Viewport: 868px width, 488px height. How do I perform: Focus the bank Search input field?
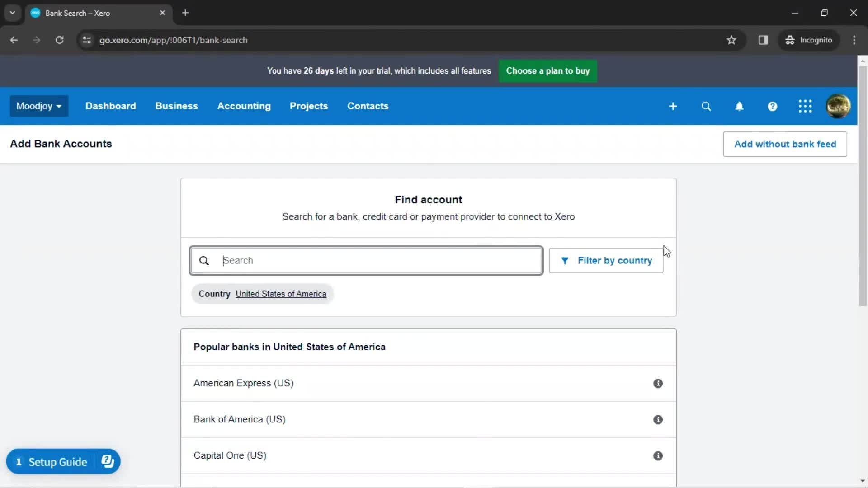pos(366,261)
